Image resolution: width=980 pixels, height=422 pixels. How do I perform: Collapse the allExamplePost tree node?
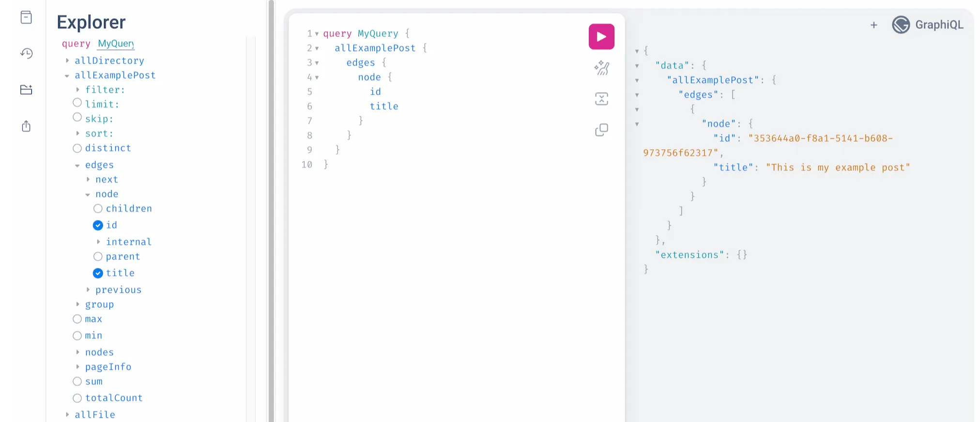point(67,76)
